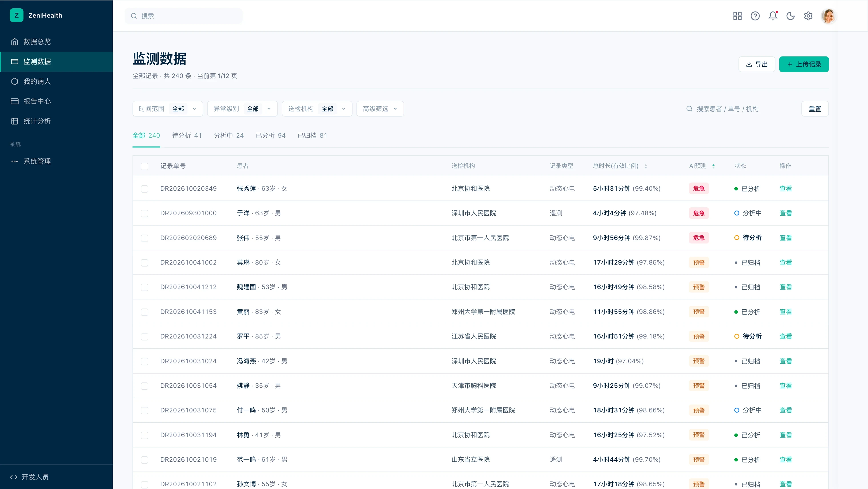Click the ZeniHealth logo icon
Image resolution: width=868 pixels, height=489 pixels.
(16, 15)
